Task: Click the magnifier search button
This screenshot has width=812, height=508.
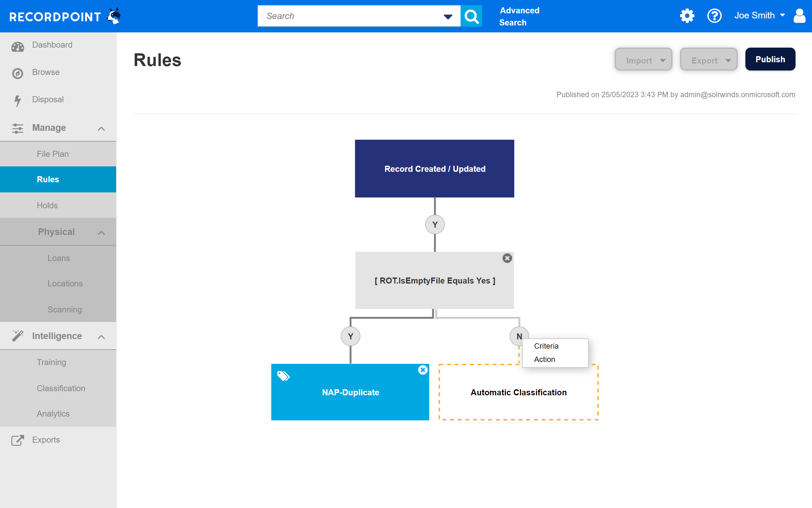Action: (471, 16)
